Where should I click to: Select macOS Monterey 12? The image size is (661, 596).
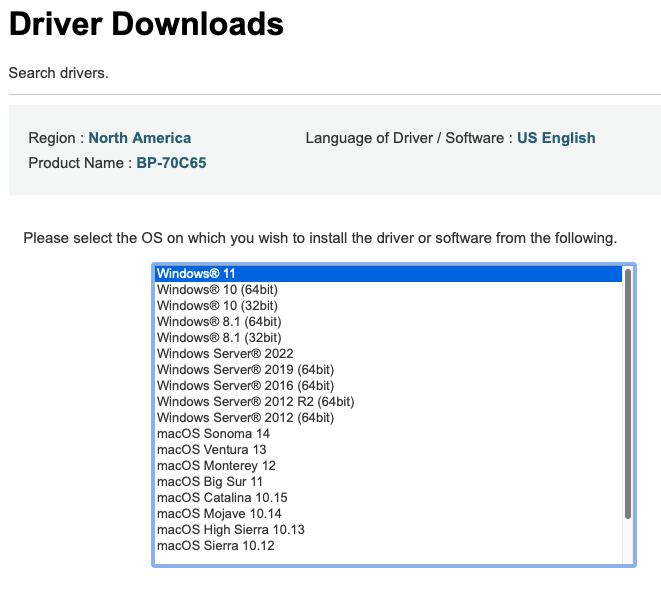tap(216, 465)
